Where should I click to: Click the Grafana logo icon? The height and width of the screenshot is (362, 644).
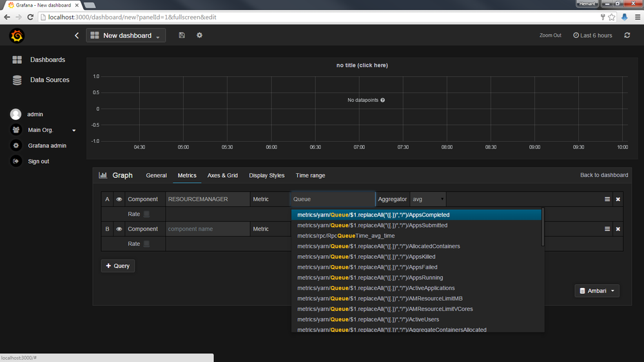point(17,35)
